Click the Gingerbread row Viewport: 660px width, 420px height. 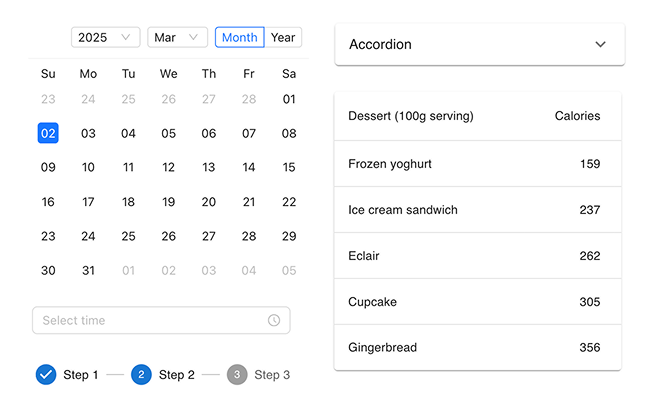point(478,348)
